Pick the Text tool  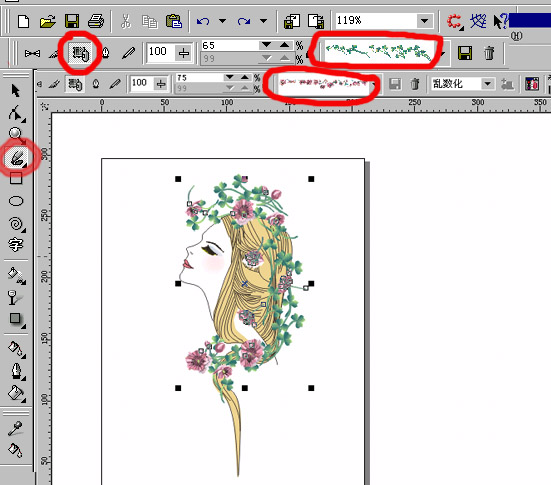point(15,245)
